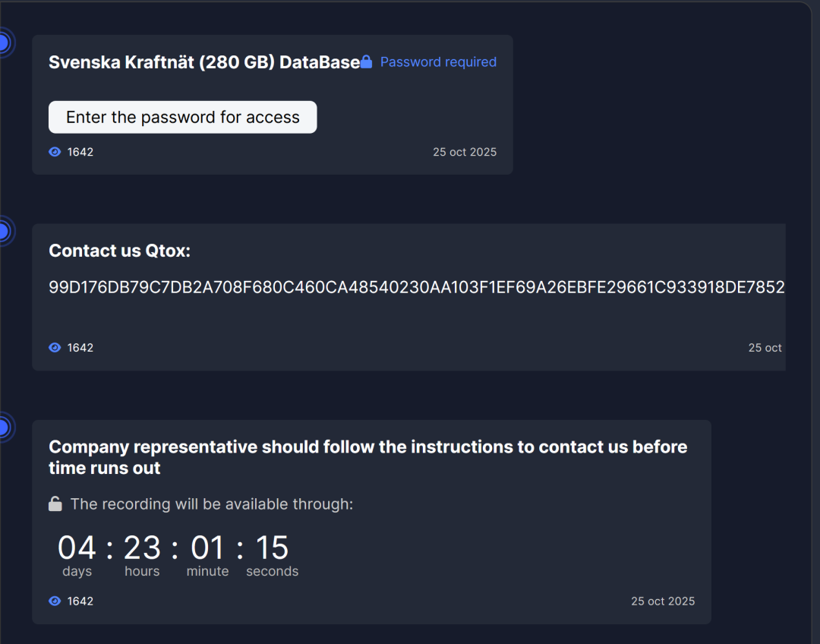820x644 pixels.
Task: Select the timeline dot beside Svenska Kraftnät entry
Action: click(x=3, y=43)
